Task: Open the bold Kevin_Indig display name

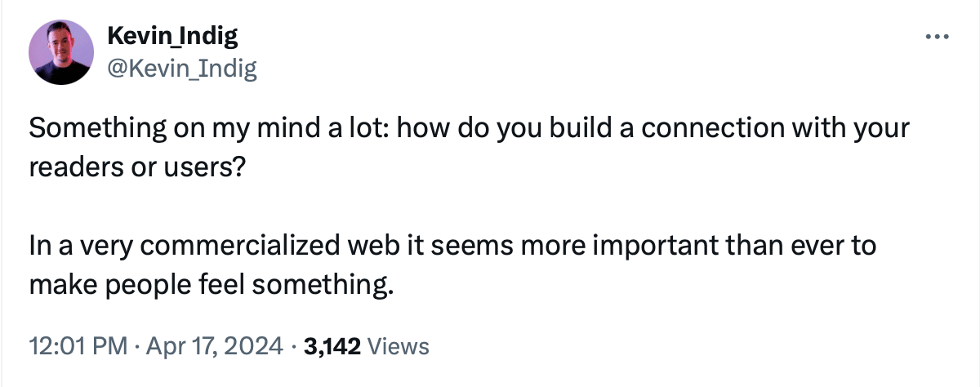Action: tap(172, 37)
